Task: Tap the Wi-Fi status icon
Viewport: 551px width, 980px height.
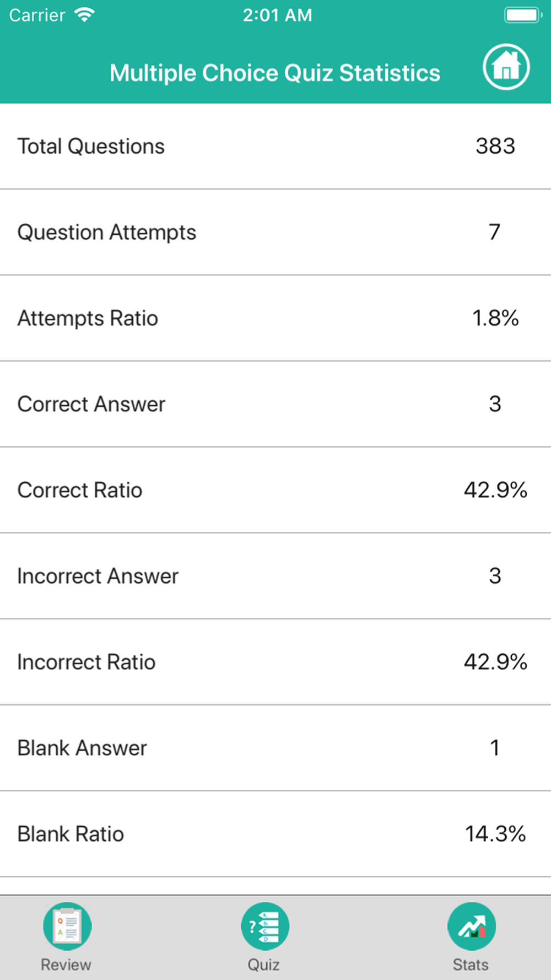Action: (x=84, y=15)
